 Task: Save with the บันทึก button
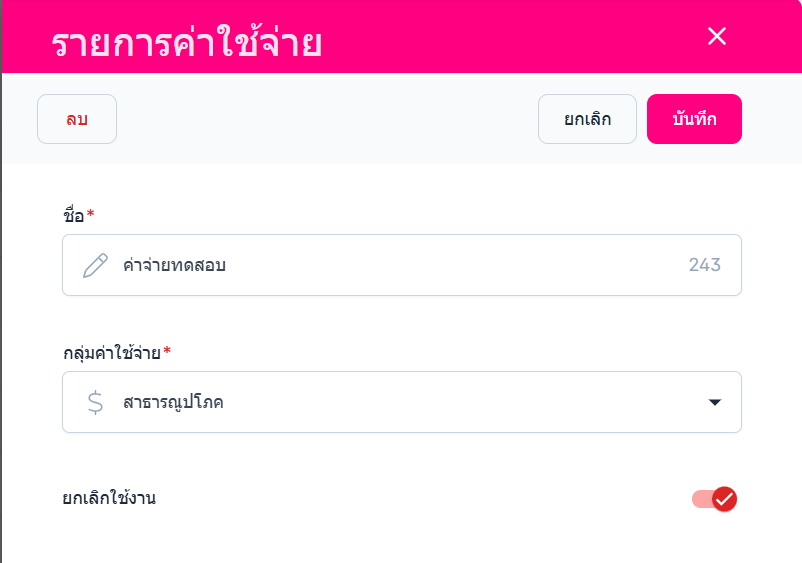click(694, 119)
